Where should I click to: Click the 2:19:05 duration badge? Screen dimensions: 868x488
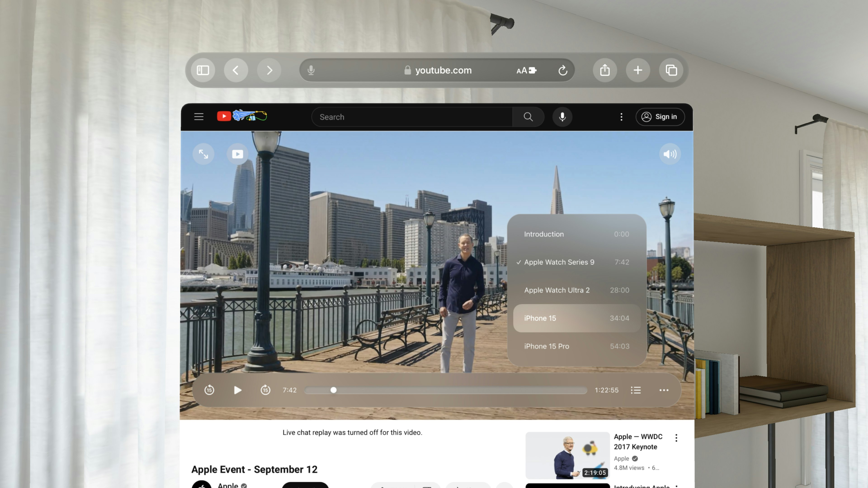click(595, 472)
